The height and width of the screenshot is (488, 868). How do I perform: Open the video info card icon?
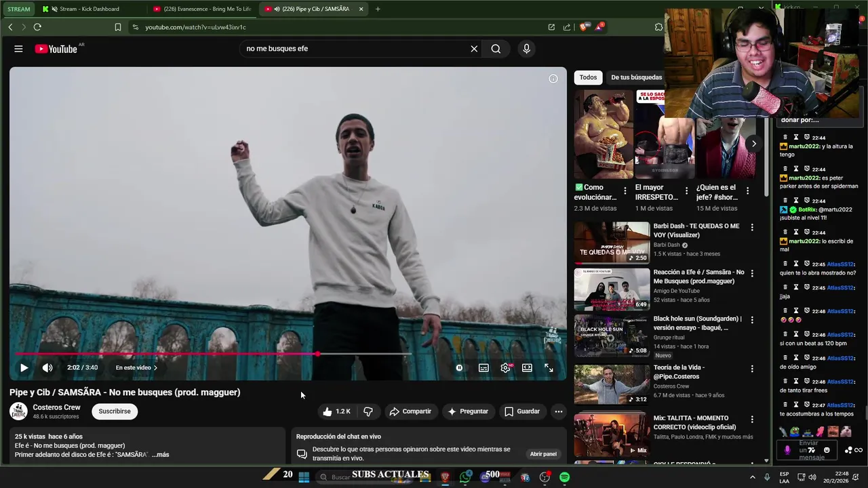[553, 79]
